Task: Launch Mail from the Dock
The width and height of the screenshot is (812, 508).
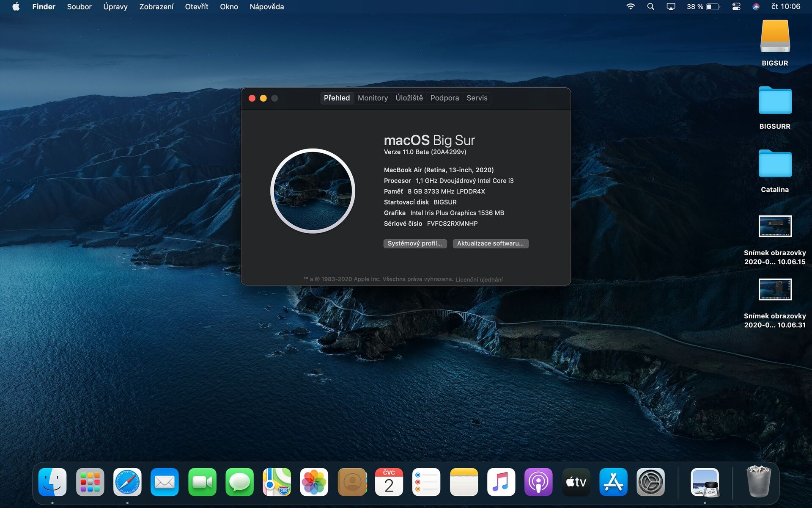Action: click(x=165, y=482)
